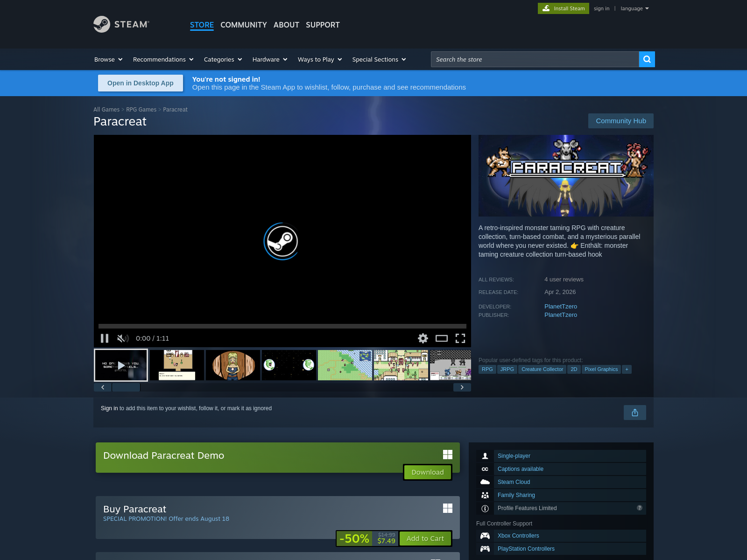The height and width of the screenshot is (560, 747).
Task: Click the thumbnail strip scrollbar handle
Action: point(126,387)
